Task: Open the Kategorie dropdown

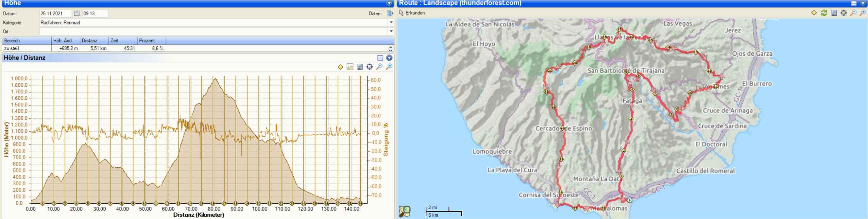Action: pos(391,23)
